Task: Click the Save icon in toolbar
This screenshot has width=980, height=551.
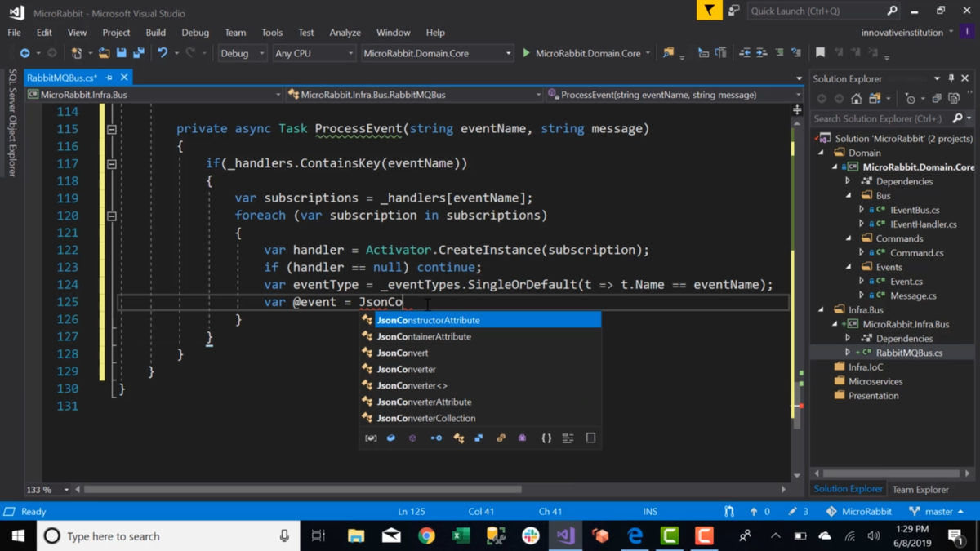Action: 122,53
